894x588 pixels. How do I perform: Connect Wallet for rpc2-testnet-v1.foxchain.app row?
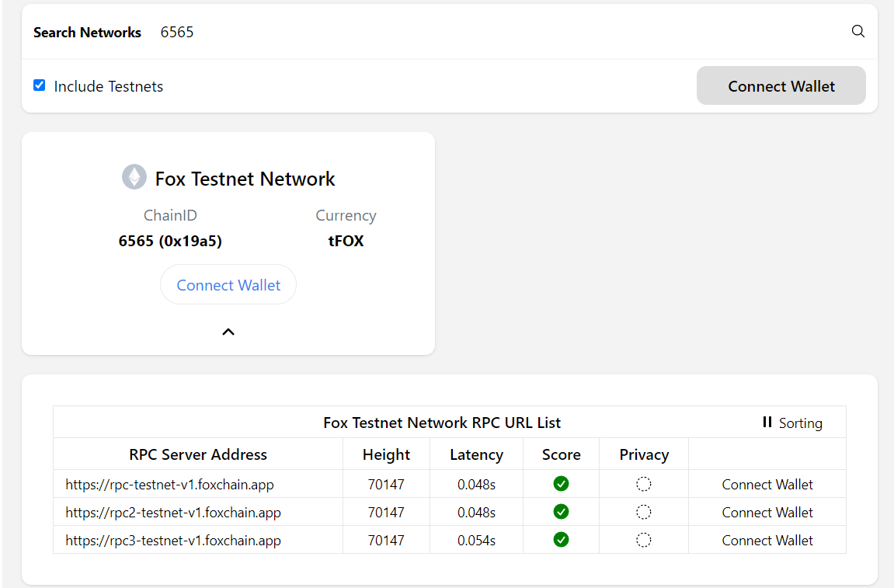pyautogui.click(x=767, y=512)
